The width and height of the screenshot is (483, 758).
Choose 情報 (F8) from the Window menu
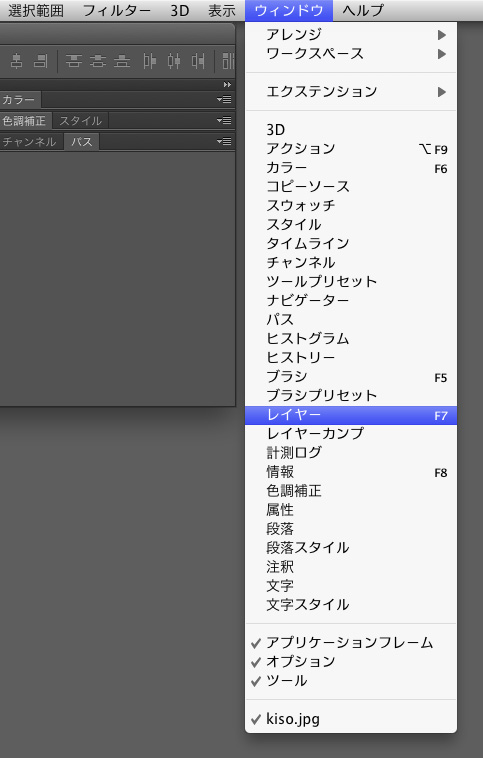click(x=351, y=472)
